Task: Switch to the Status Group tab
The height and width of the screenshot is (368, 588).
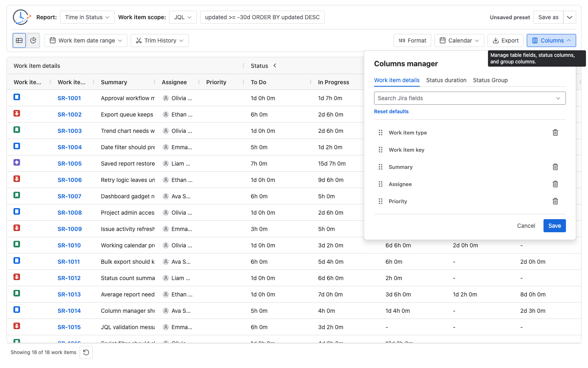Action: coord(490,80)
